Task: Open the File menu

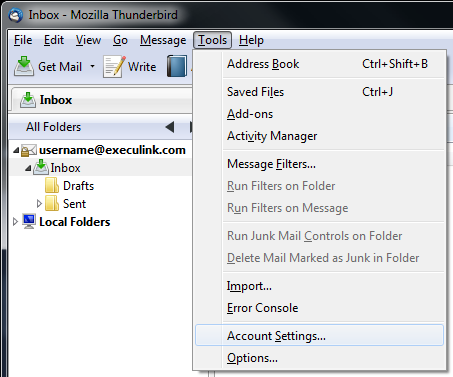Action: coord(23,40)
